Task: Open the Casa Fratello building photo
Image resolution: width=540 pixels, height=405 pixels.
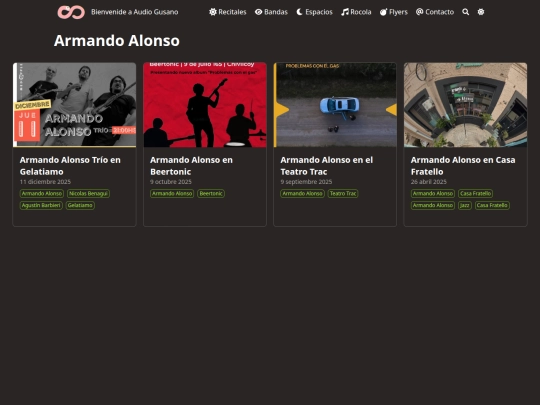Action: pyautogui.click(x=465, y=105)
